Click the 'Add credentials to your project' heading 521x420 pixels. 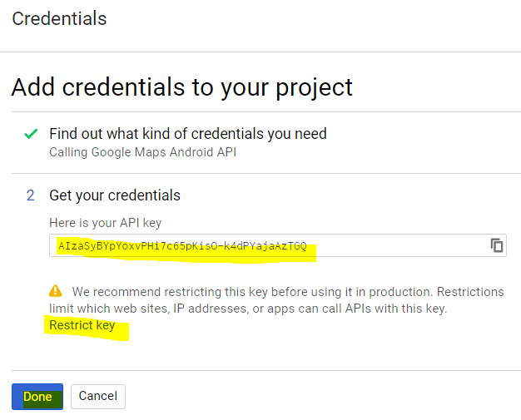pos(182,86)
